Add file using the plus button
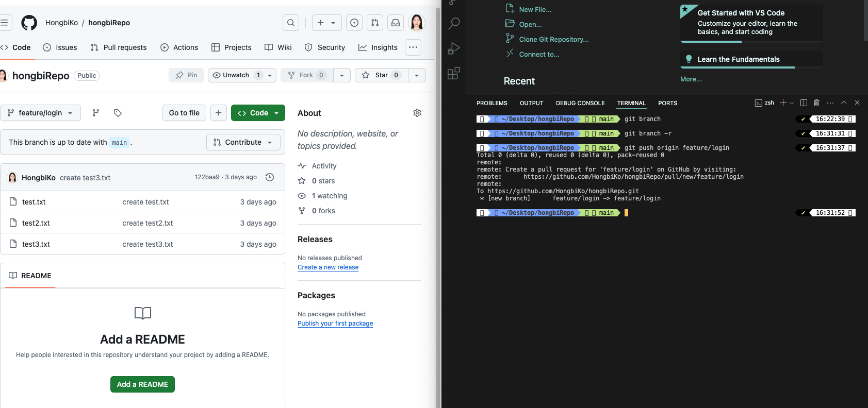The height and width of the screenshot is (408, 868). [x=219, y=113]
